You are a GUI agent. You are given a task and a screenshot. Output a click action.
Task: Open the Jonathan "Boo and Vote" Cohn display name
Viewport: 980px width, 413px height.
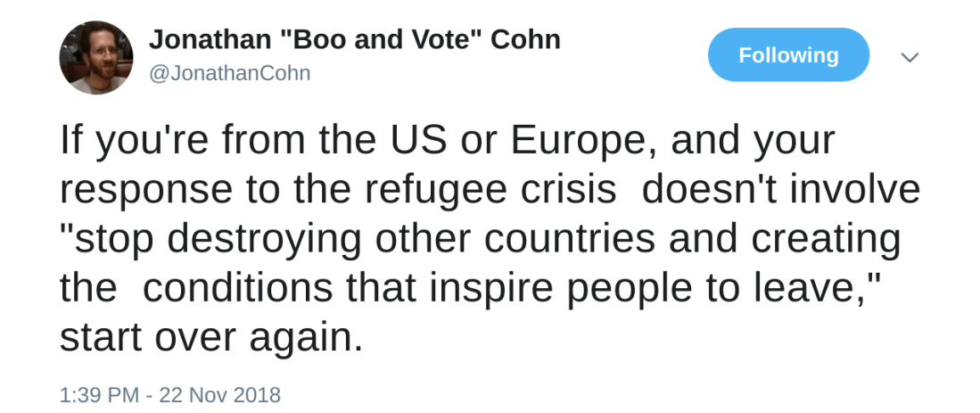click(354, 39)
